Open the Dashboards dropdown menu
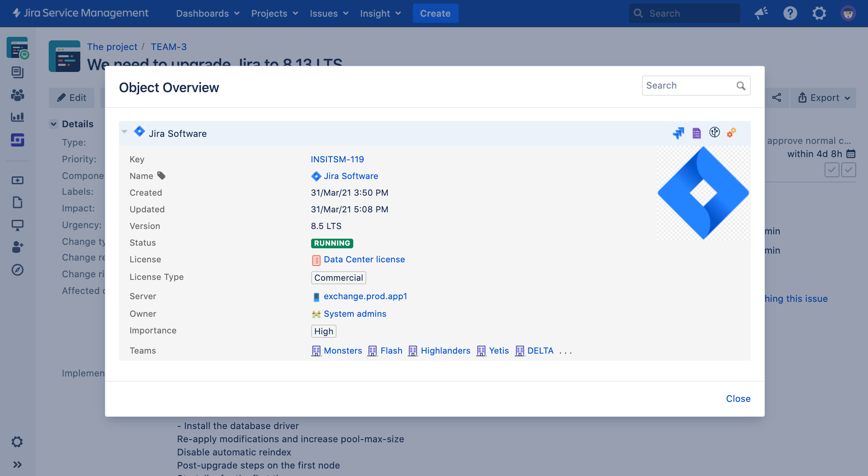Image resolution: width=868 pixels, height=476 pixels. 208,13
